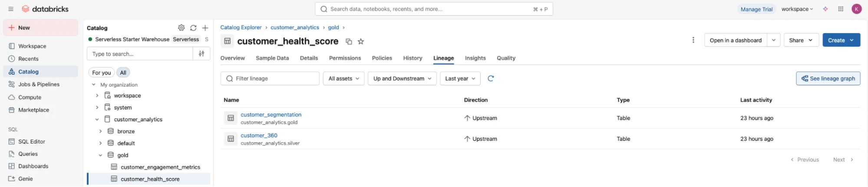
Task: Select the For you filter
Action: coord(102,73)
